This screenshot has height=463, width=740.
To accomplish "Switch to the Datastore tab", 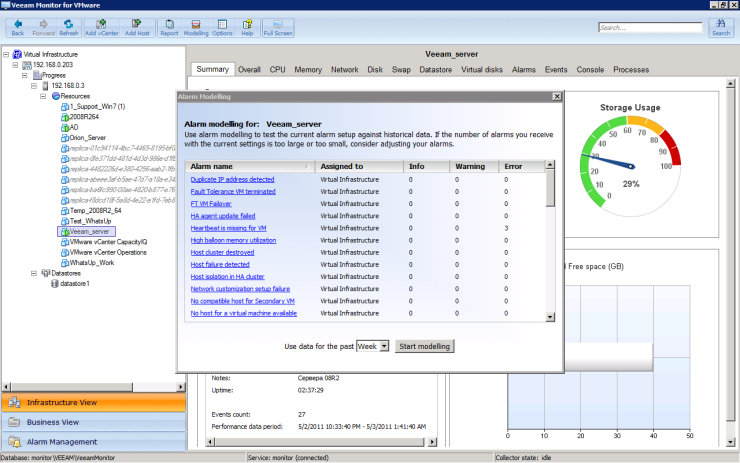I will tap(436, 69).
